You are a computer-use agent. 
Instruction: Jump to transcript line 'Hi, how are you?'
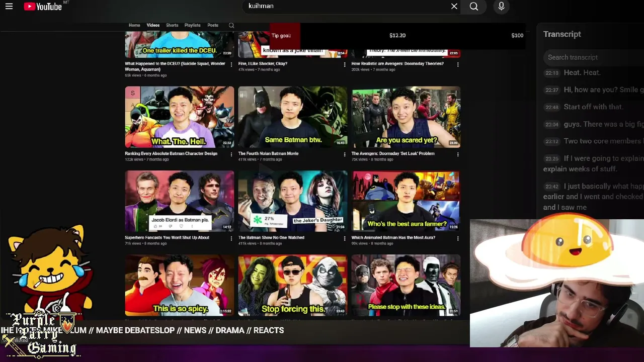click(x=604, y=89)
